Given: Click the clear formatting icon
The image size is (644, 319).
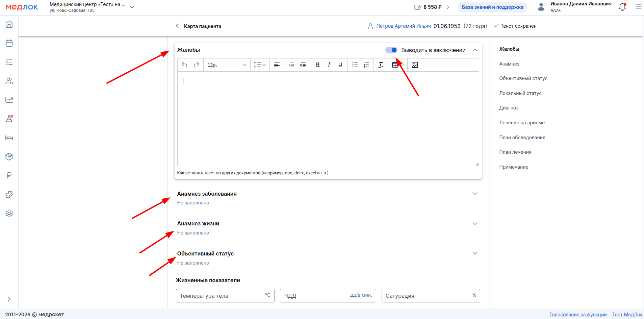Looking at the screenshot, I should 381,65.
